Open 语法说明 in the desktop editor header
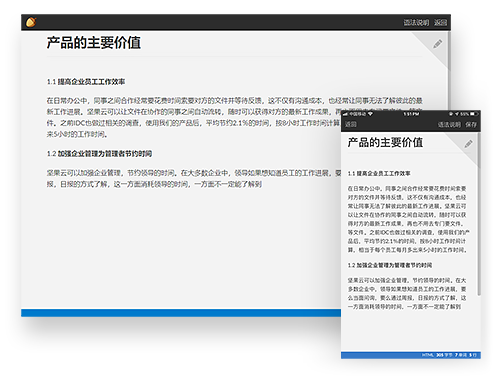The height and width of the screenshot is (384, 500). pos(416,22)
